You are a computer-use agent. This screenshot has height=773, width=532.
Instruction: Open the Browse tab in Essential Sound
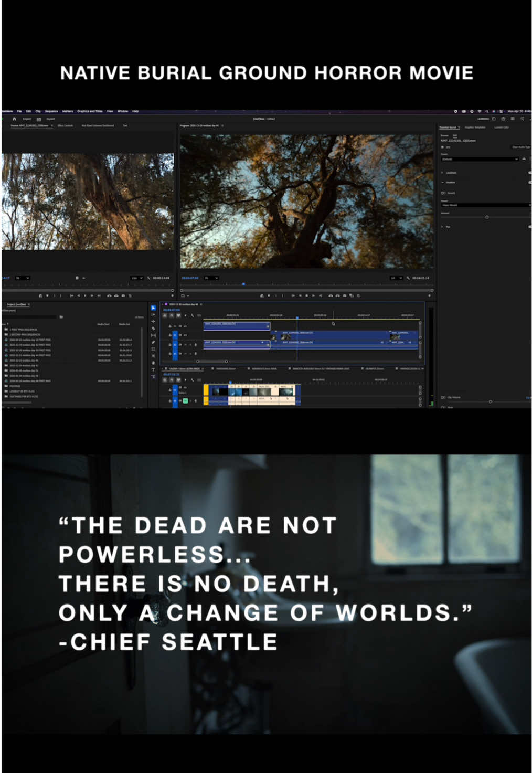click(444, 135)
